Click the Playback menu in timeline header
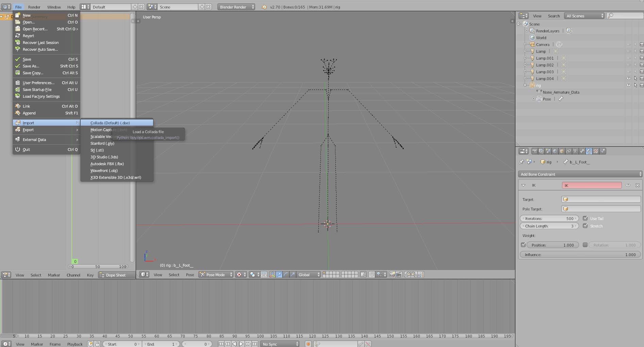 [75, 344]
